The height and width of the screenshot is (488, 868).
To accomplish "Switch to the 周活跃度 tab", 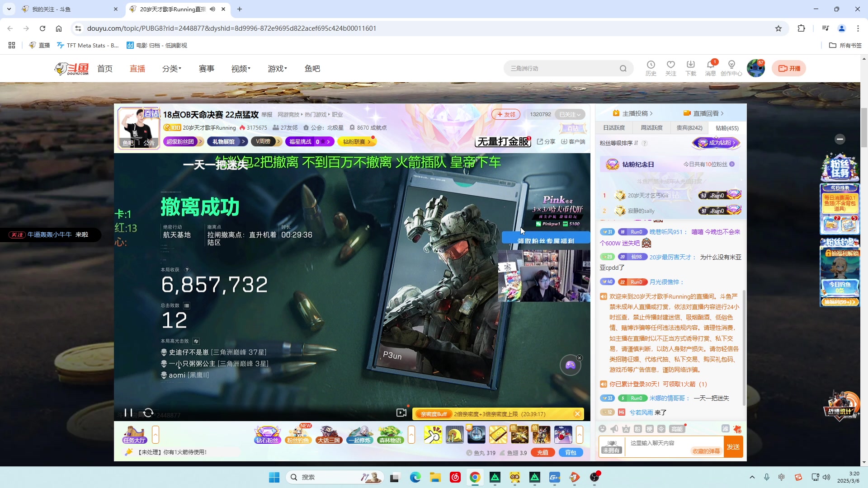I will pos(651,128).
